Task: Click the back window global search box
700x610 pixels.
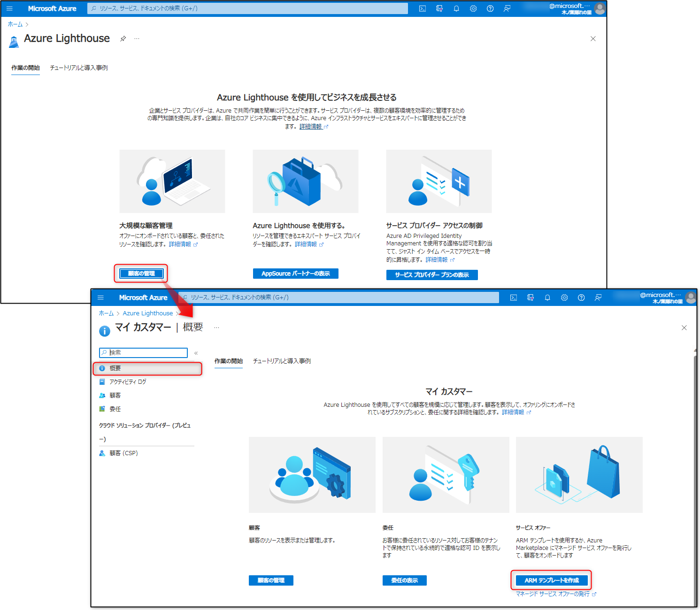Action: pos(247,8)
